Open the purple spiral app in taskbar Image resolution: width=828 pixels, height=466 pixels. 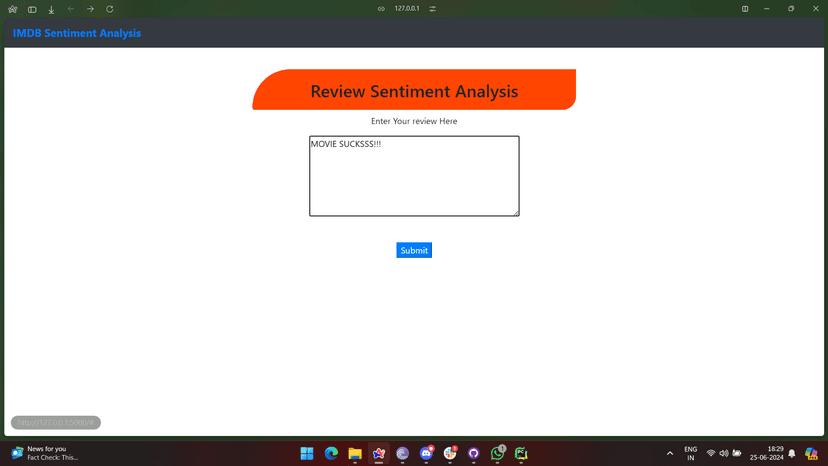click(402, 453)
